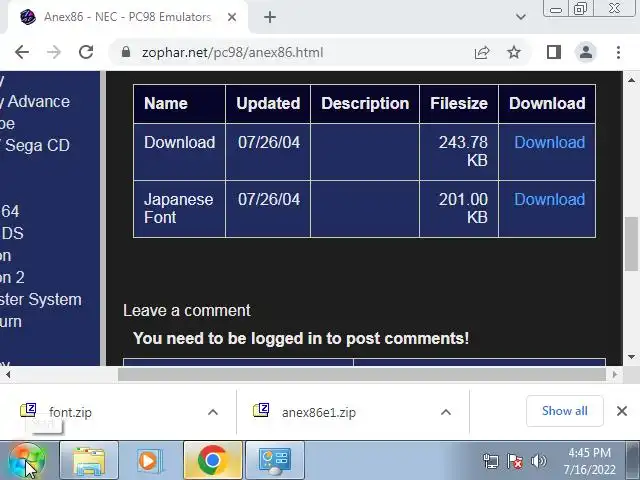Viewport: 640px width, 480px height.
Task: Click the logged in to post comments notice
Action: [301, 338]
